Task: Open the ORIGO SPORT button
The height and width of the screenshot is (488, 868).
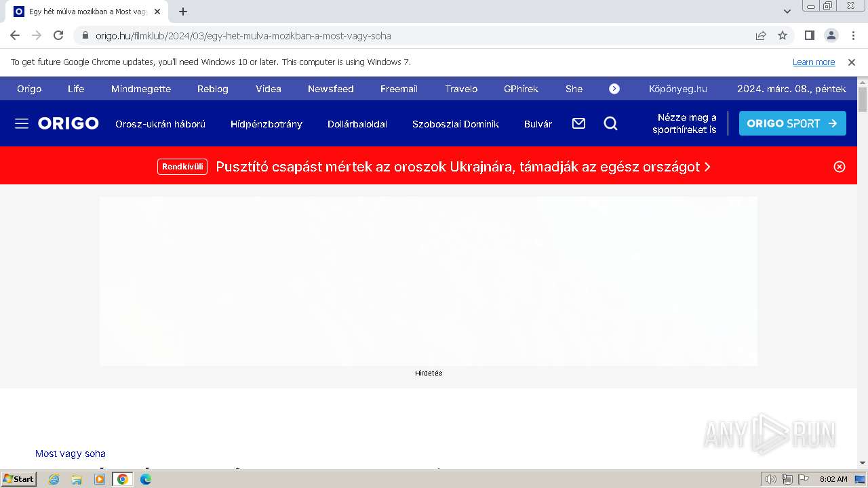Action: [x=792, y=123]
